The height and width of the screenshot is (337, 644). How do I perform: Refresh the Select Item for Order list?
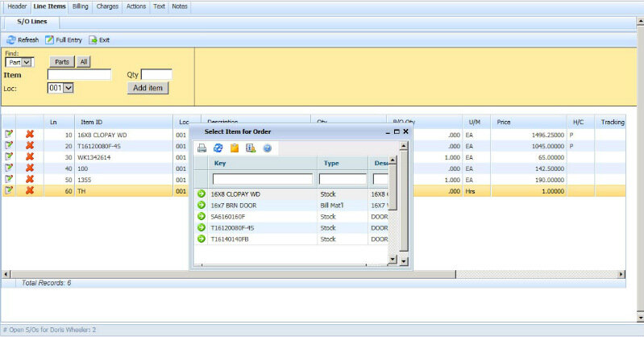tap(218, 148)
